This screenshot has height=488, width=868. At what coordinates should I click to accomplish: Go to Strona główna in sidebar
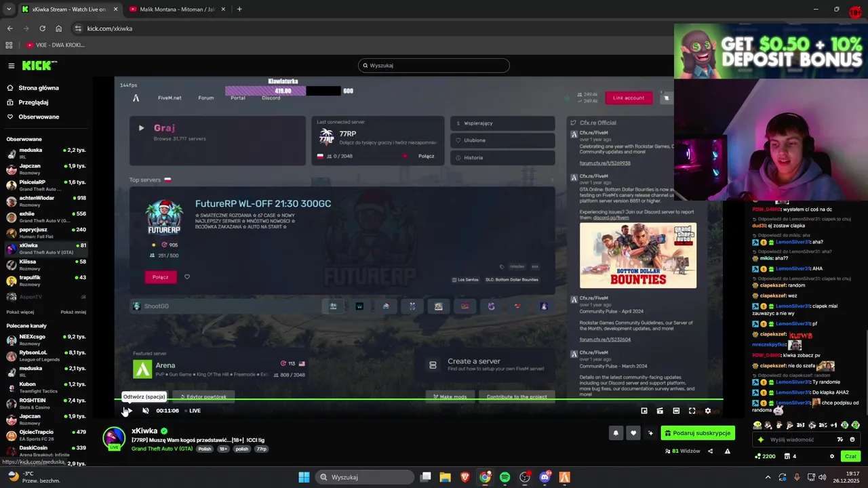tap(39, 88)
